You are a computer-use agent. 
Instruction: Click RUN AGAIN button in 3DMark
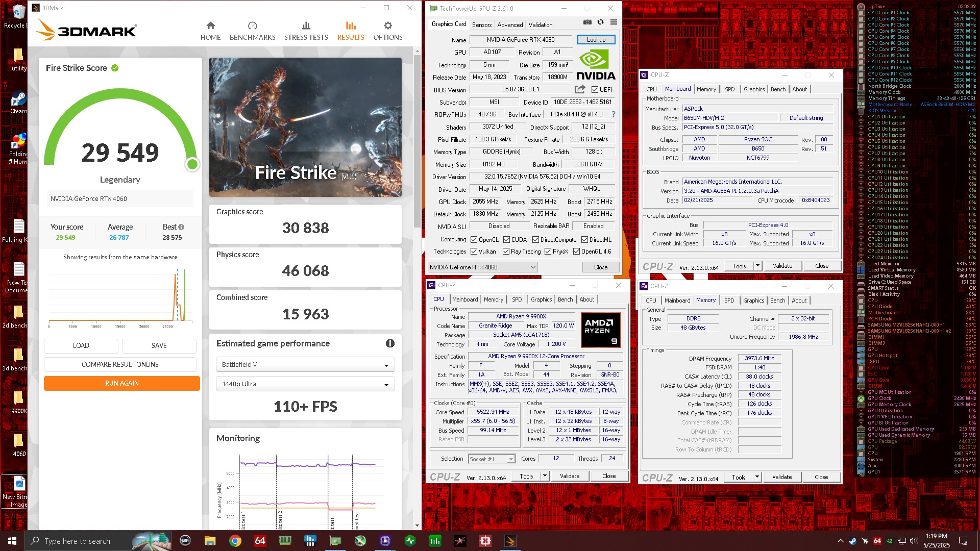[121, 383]
